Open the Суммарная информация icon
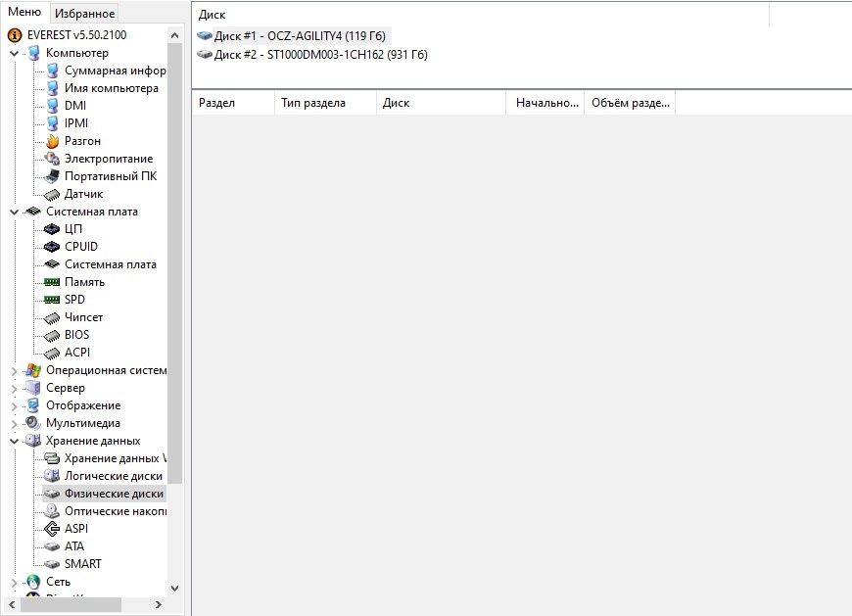 52,71
